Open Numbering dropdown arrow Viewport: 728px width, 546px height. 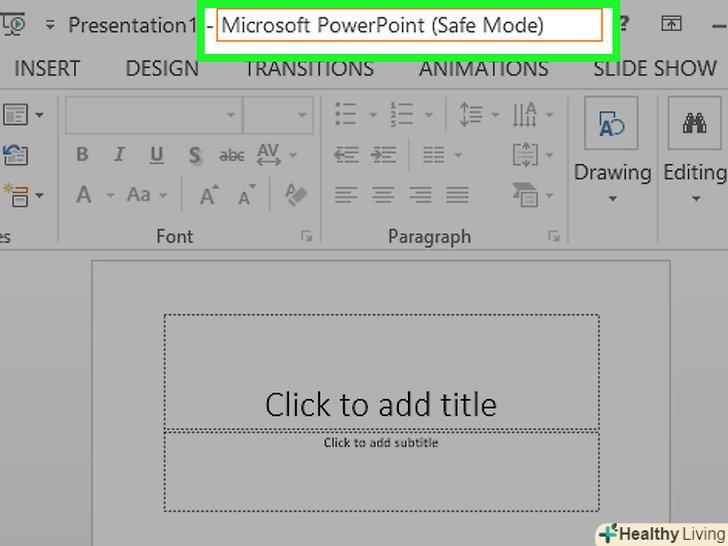point(429,114)
